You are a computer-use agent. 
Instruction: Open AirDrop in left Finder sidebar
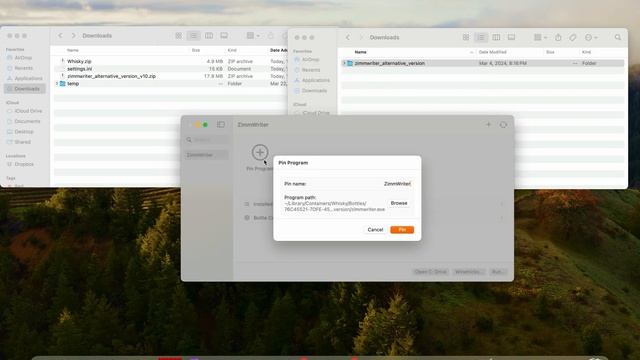pos(24,58)
